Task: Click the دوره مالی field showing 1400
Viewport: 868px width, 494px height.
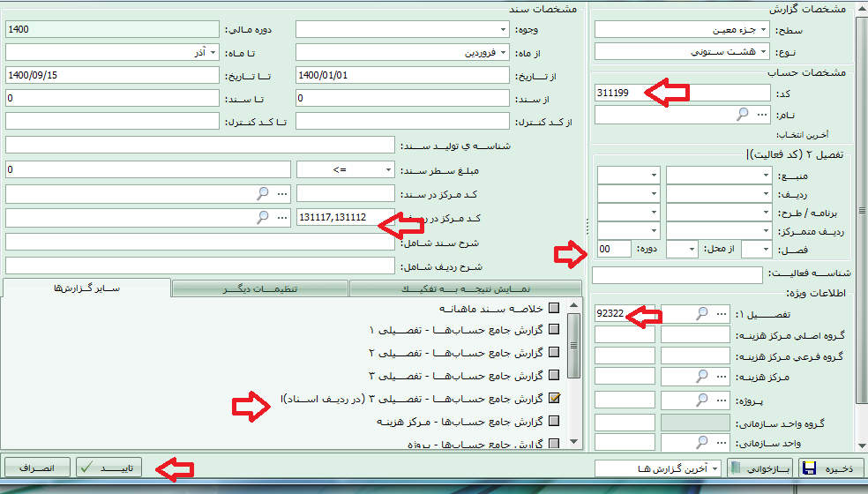Action: pyautogui.click(x=112, y=29)
